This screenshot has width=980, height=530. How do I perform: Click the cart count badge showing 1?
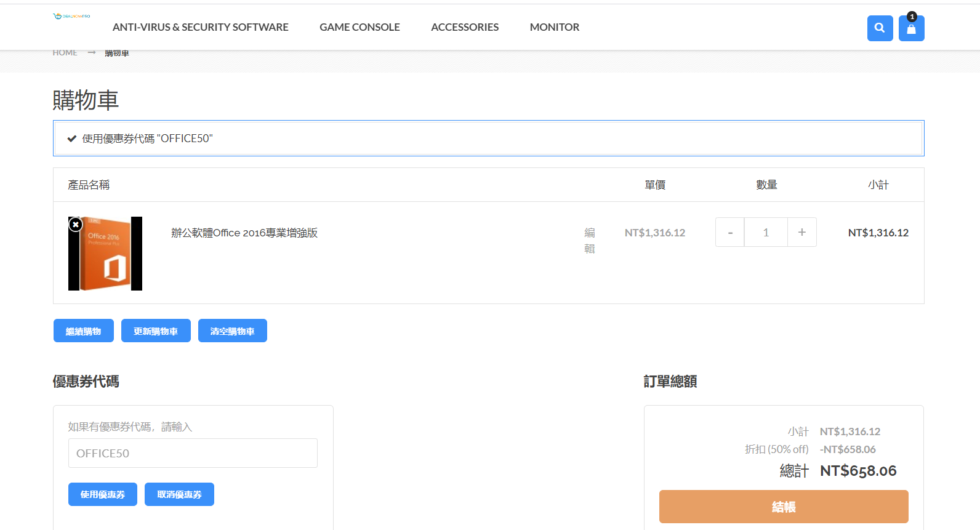pos(912,17)
